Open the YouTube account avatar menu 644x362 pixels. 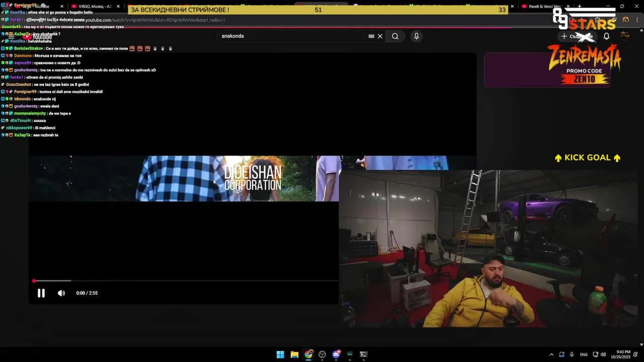tap(625, 36)
